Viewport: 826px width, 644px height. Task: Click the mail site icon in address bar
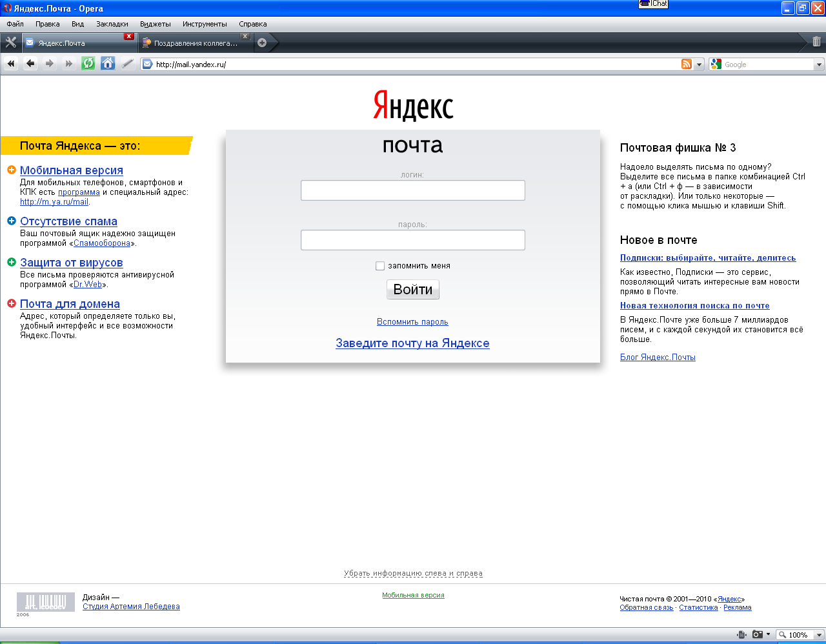click(147, 64)
